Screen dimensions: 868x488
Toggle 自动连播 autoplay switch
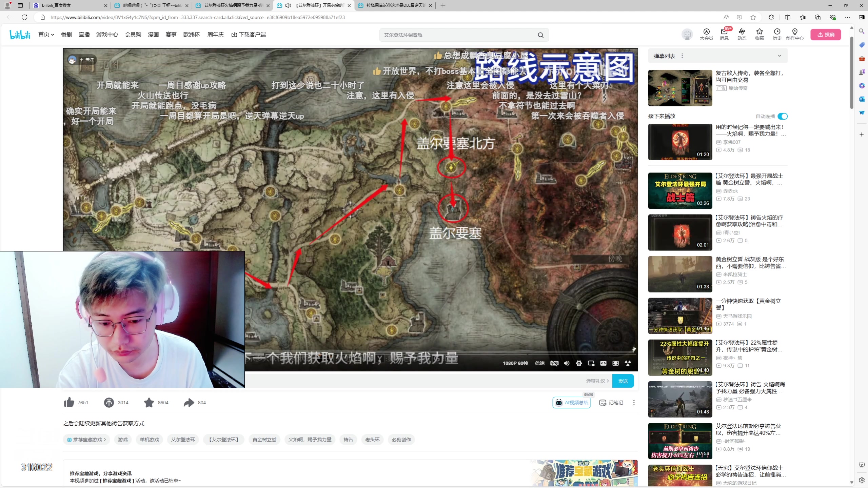pos(783,116)
